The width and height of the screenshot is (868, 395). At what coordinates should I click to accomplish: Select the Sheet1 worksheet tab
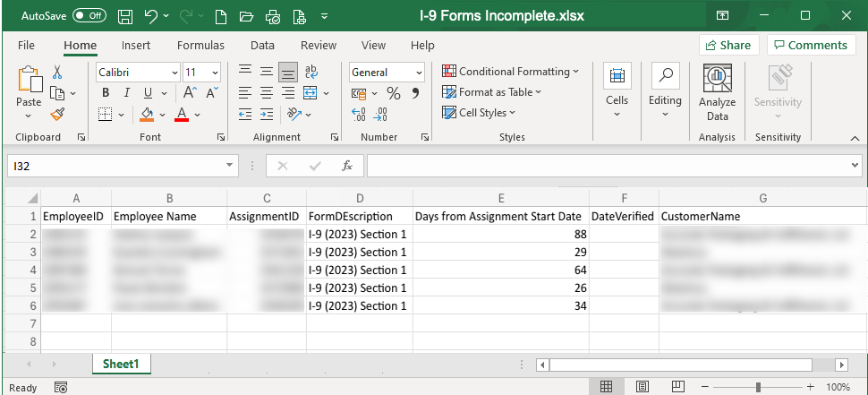pos(121,364)
